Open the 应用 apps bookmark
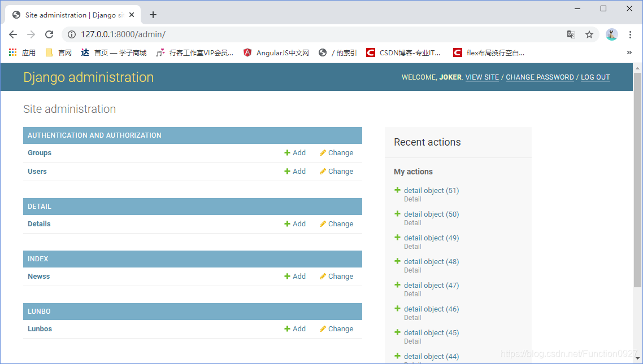The height and width of the screenshot is (364, 643). [22, 52]
